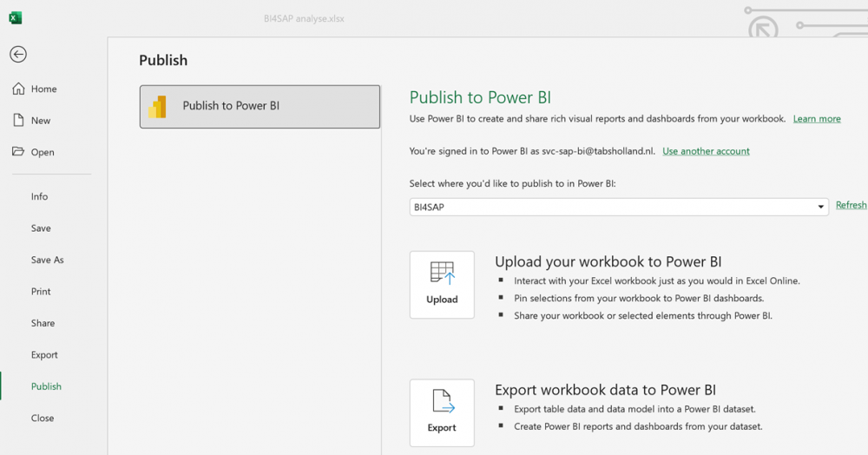This screenshot has height=455, width=868.
Task: Select the Publish sidebar entry
Action: [x=46, y=386]
